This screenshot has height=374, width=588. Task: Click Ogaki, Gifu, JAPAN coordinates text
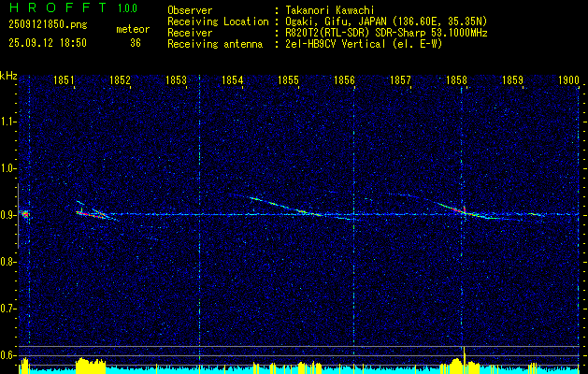tap(386, 22)
